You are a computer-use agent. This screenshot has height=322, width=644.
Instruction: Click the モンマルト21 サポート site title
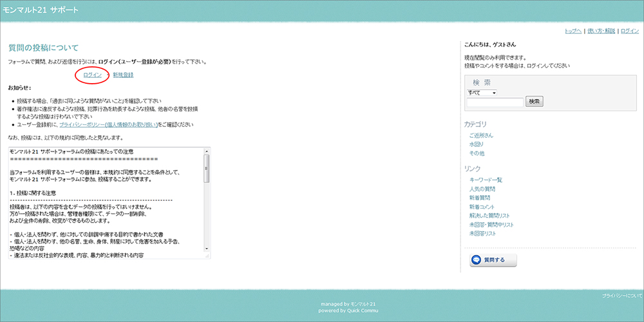coord(40,10)
